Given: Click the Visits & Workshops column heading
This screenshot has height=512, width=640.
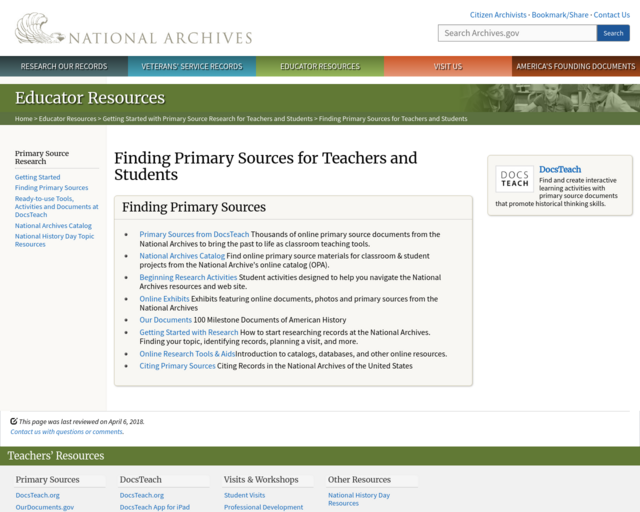Looking at the screenshot, I should tap(261, 480).
